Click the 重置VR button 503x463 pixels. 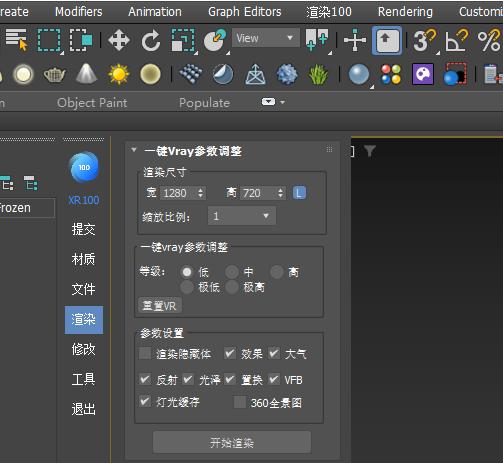(x=160, y=305)
